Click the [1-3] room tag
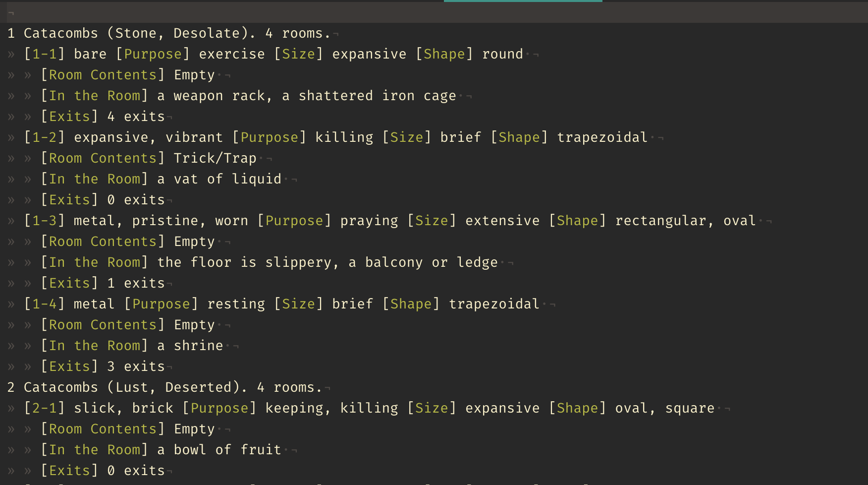Image resolution: width=868 pixels, height=485 pixels. (45, 221)
